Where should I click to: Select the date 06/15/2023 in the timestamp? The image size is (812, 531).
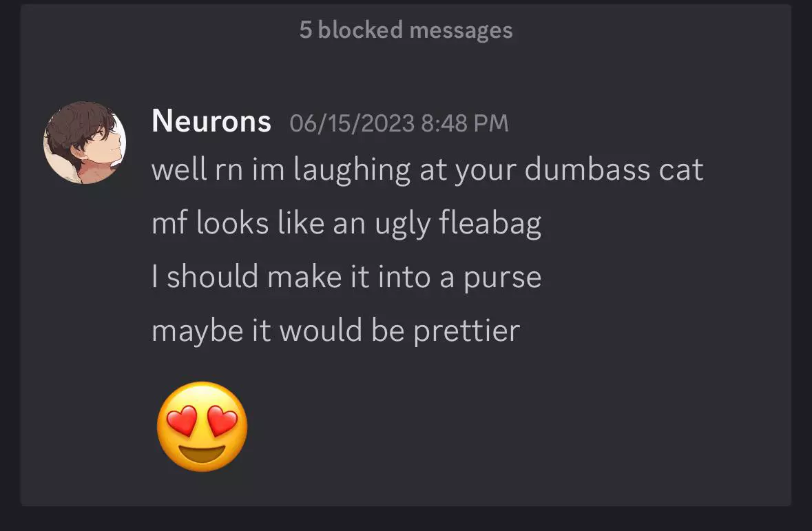coord(352,123)
